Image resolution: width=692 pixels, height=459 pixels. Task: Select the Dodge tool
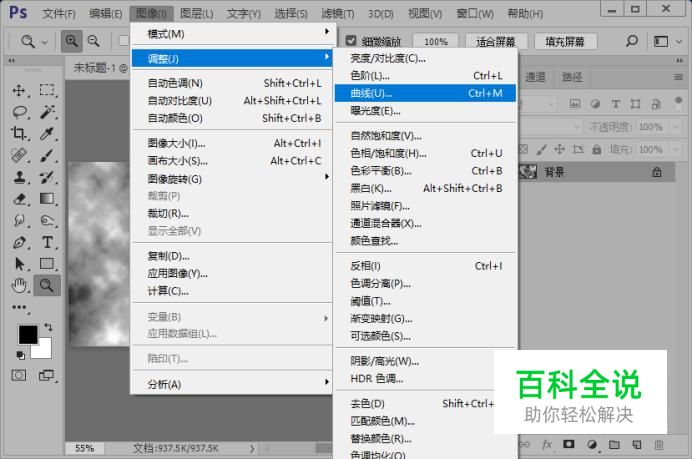tap(19, 220)
